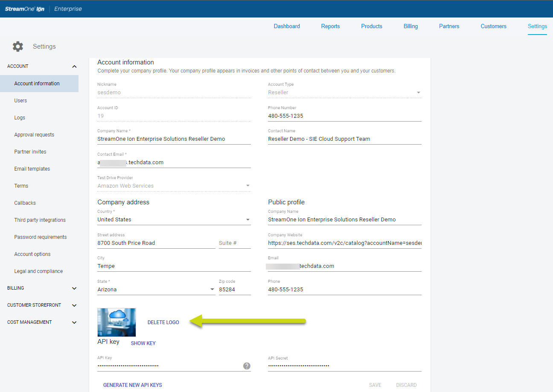553x392 pixels.
Task: Open the Country dropdown
Action: pyautogui.click(x=174, y=220)
